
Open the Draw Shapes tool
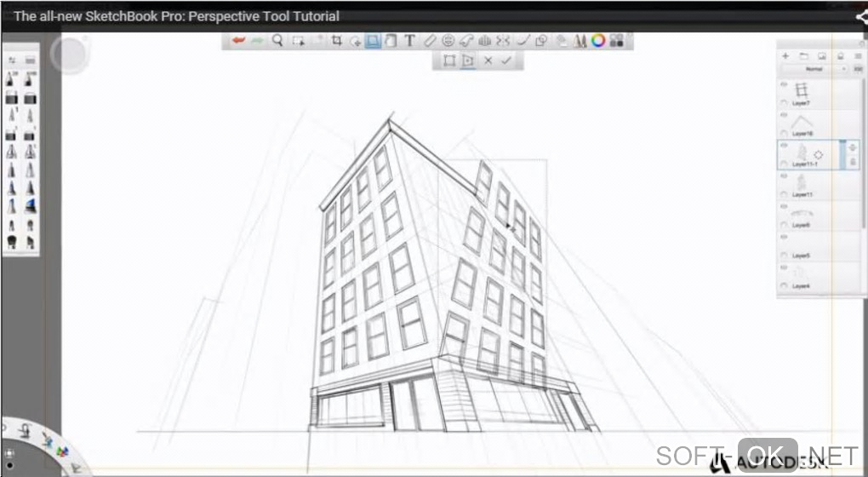[541, 40]
